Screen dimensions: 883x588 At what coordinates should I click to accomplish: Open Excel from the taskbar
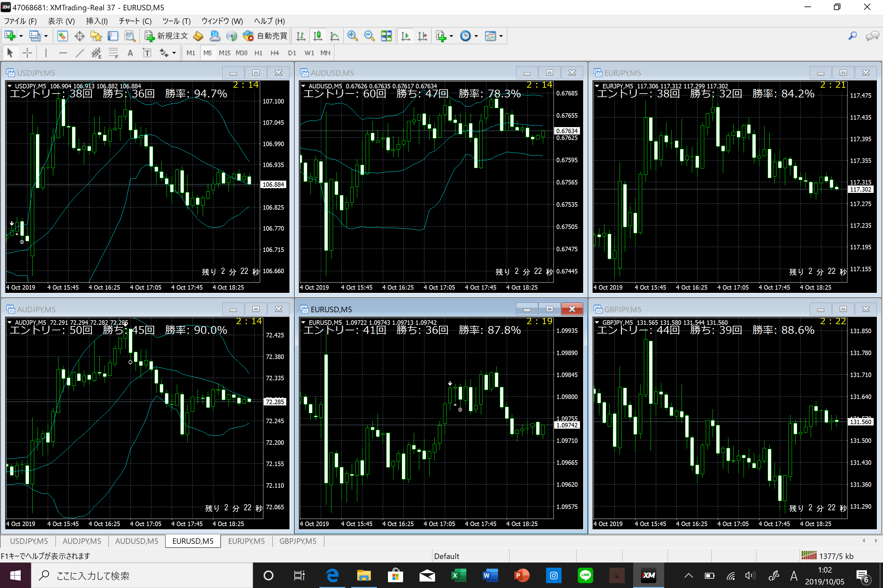(458, 575)
